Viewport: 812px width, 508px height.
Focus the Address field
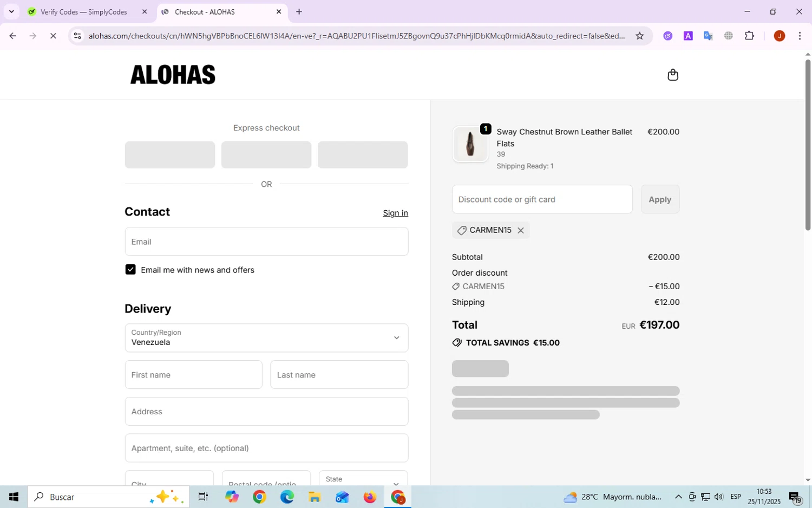(266, 412)
